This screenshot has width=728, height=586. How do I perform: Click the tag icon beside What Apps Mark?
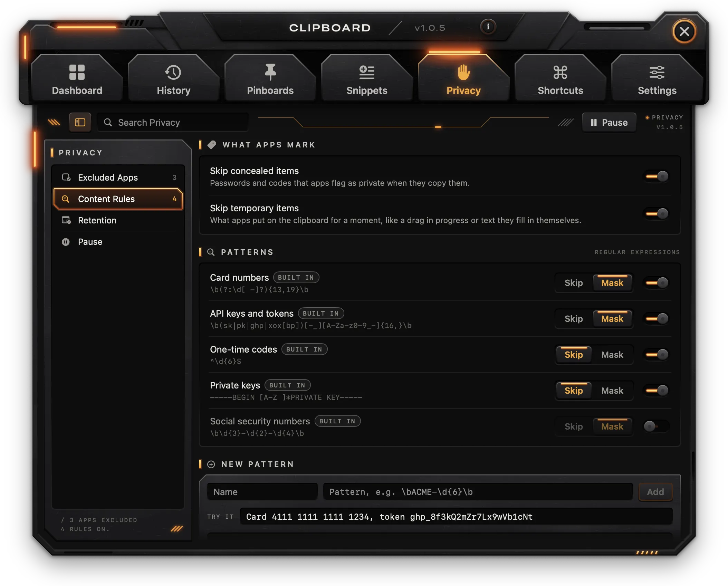point(212,145)
